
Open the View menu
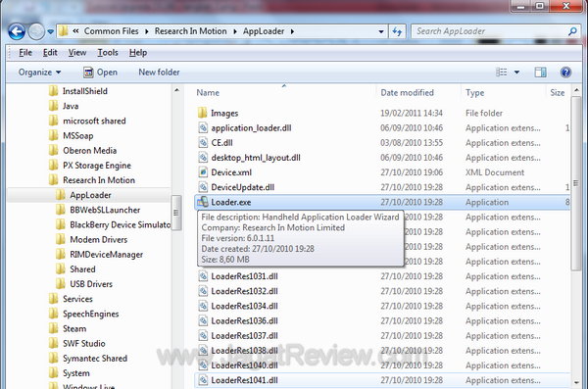(x=76, y=53)
